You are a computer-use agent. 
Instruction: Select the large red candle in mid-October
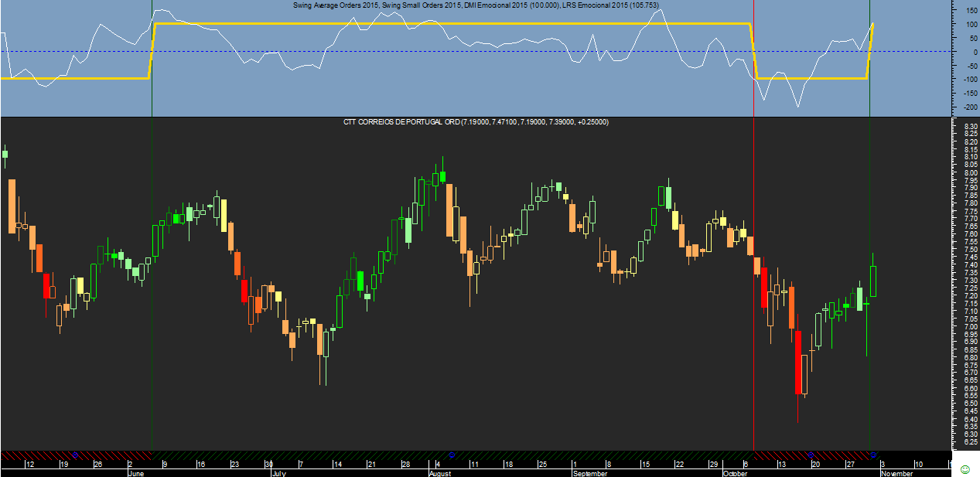[797, 362]
